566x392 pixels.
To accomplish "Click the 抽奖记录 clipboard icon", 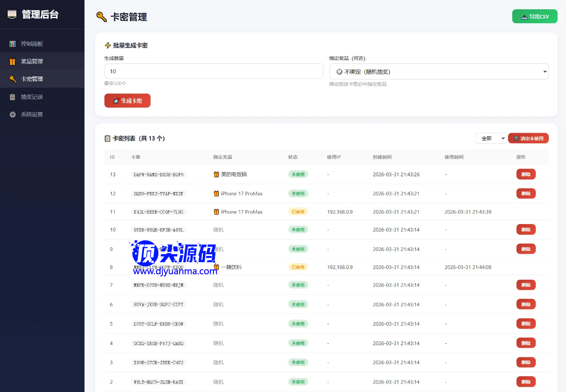I will [x=13, y=97].
